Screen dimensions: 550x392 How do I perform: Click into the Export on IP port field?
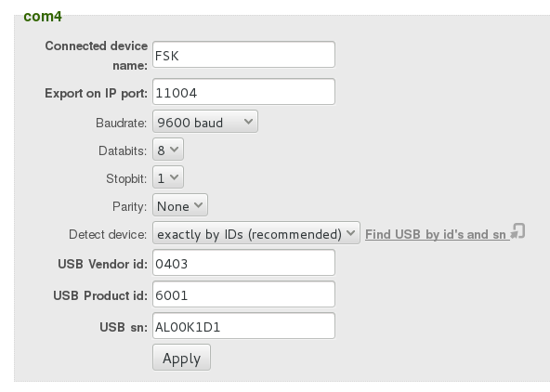pyautogui.click(x=243, y=92)
